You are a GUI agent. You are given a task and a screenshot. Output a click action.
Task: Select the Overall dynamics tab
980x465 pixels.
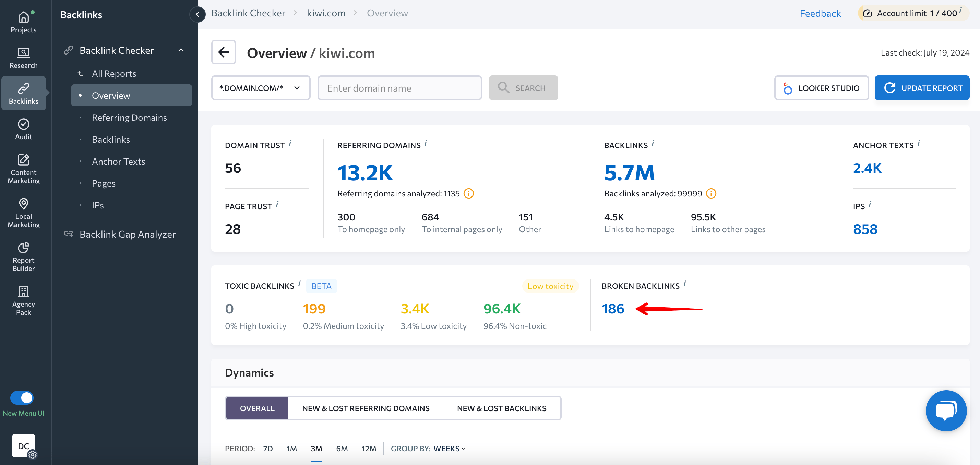click(x=257, y=408)
